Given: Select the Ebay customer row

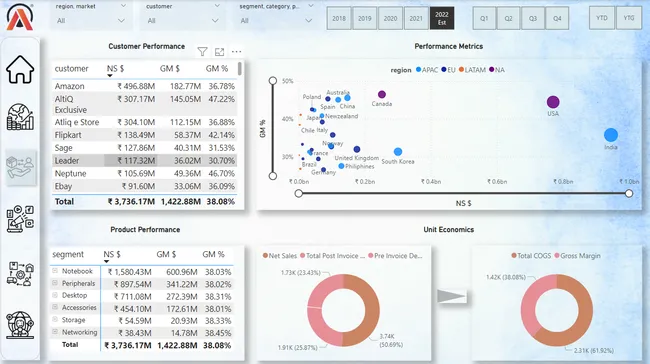Looking at the screenshot, I should point(145,187).
